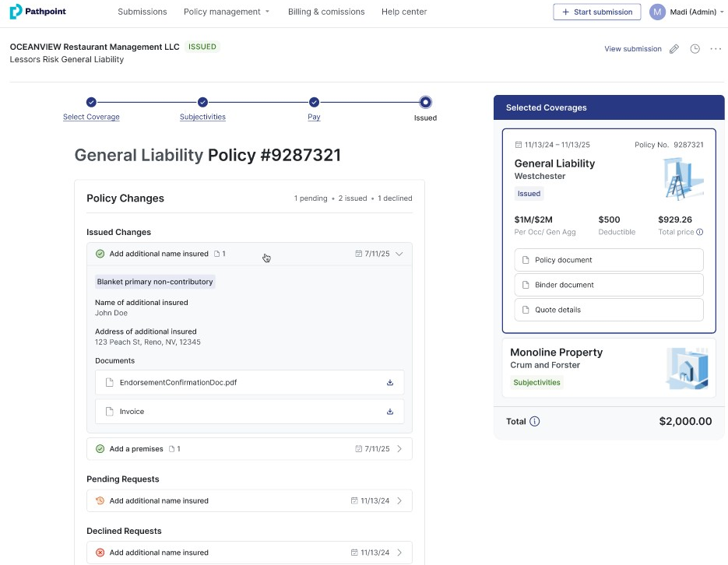Select the Monoline Property coverage card
The image size is (728, 565).
(x=608, y=368)
